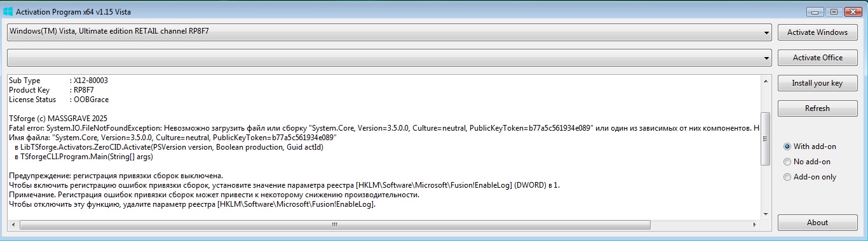Select the No add-on radio option

pyautogui.click(x=807, y=162)
